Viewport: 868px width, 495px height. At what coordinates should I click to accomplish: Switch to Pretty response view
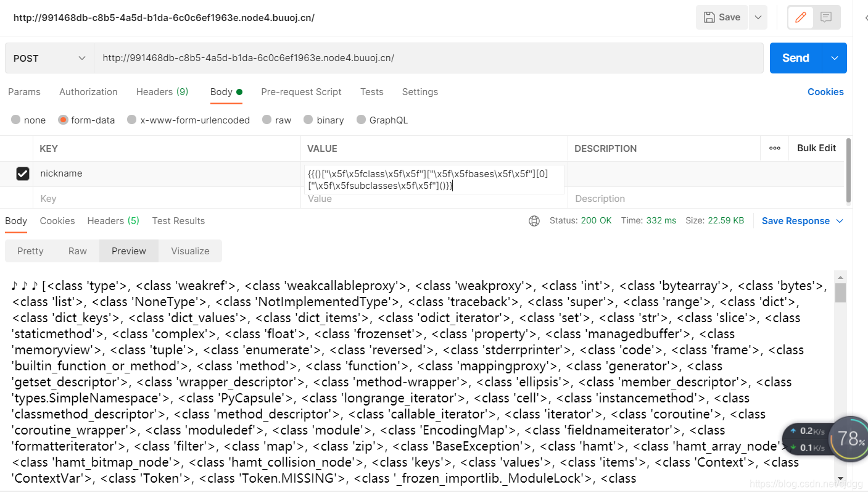30,251
